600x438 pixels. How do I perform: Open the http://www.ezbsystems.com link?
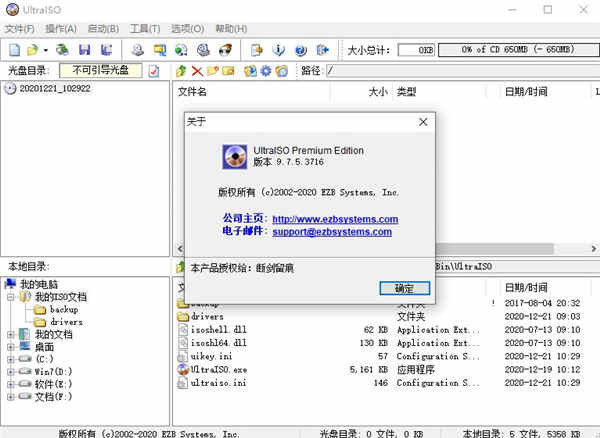(335, 219)
